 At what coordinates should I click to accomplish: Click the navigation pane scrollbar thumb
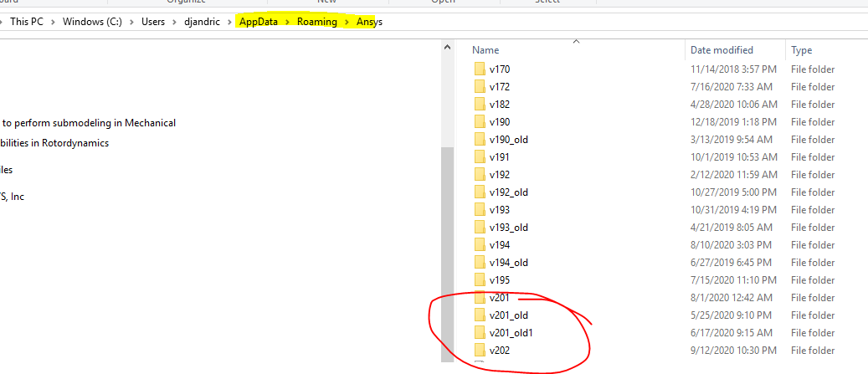pos(447,254)
